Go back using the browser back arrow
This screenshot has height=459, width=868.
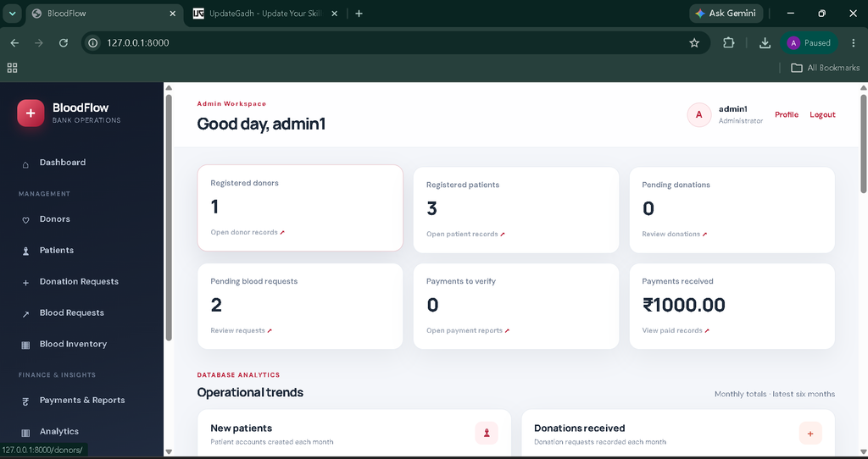pos(15,42)
